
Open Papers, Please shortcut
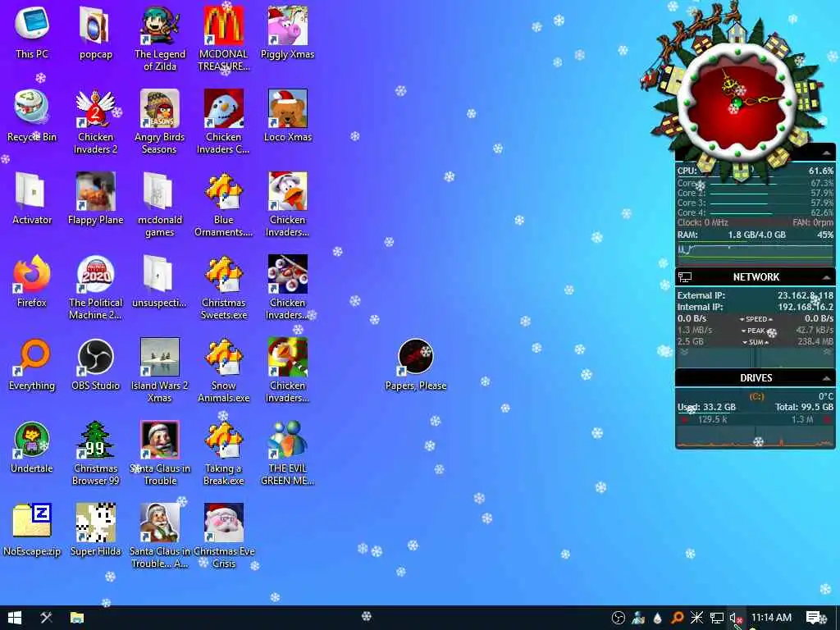click(416, 364)
